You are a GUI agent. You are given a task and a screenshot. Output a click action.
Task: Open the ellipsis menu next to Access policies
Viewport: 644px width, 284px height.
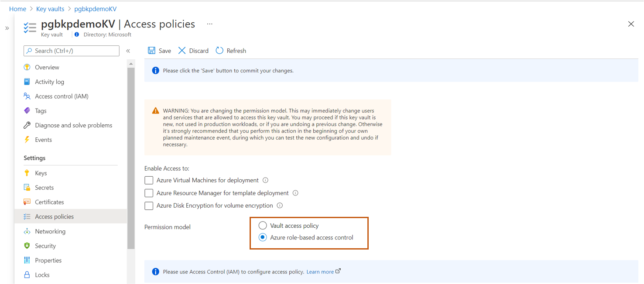pyautogui.click(x=209, y=24)
